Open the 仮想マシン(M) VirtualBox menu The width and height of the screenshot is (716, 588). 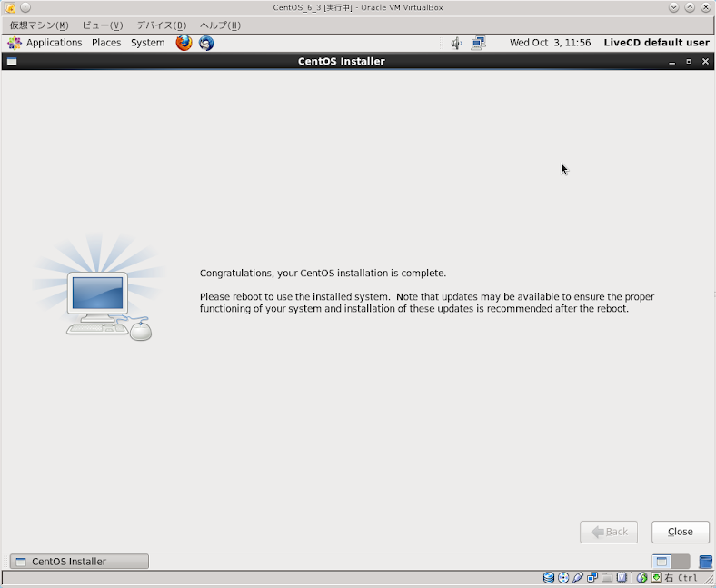pos(39,25)
